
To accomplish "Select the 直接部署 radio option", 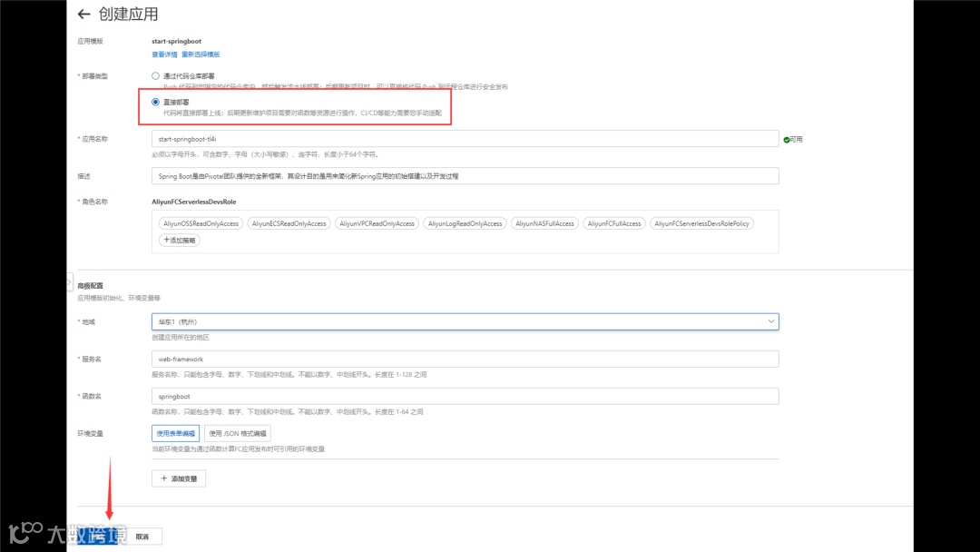I will click(156, 102).
